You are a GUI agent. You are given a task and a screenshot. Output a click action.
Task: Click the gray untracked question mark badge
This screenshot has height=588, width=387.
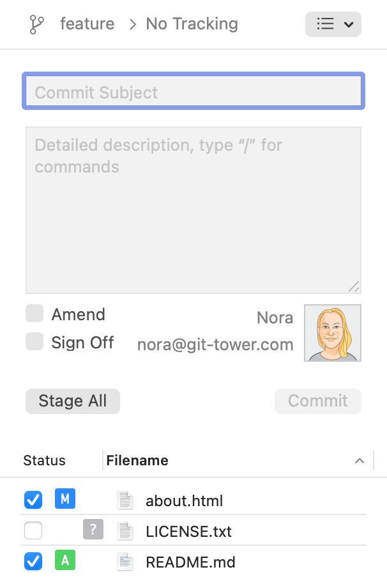tap(93, 529)
